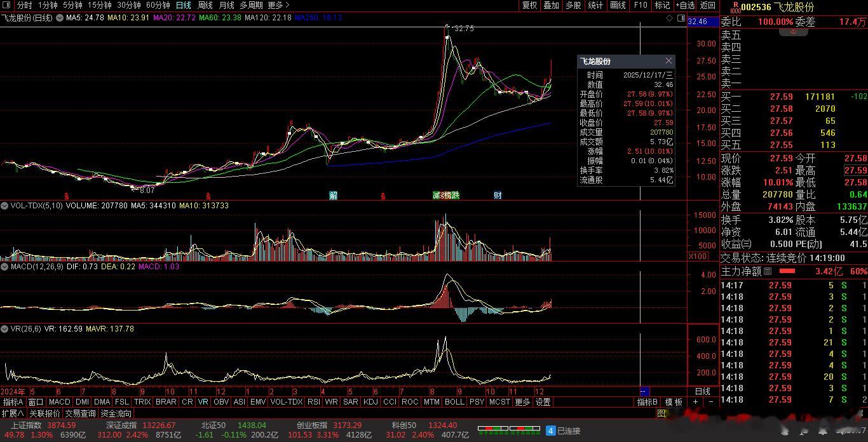Image resolution: width=868 pixels, height=442 pixels.
Task: Select the 15分钟 period
Action: pos(100,5)
